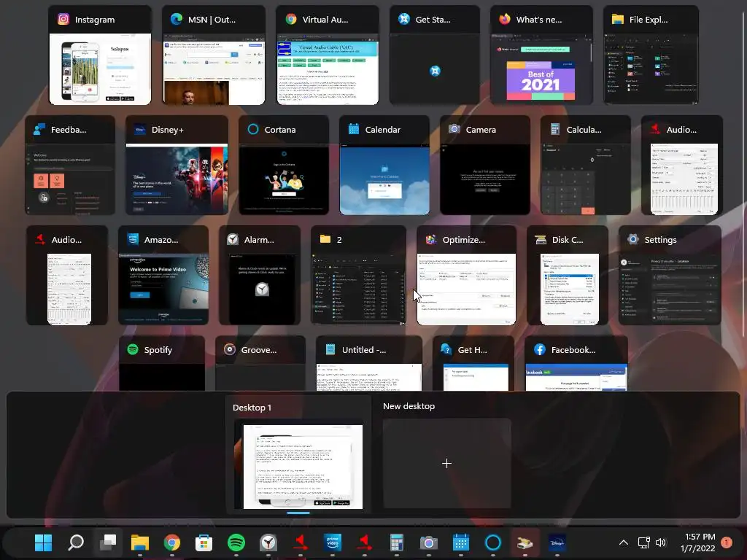Create a new desktop with plus button
The image size is (747, 560).
[446, 463]
